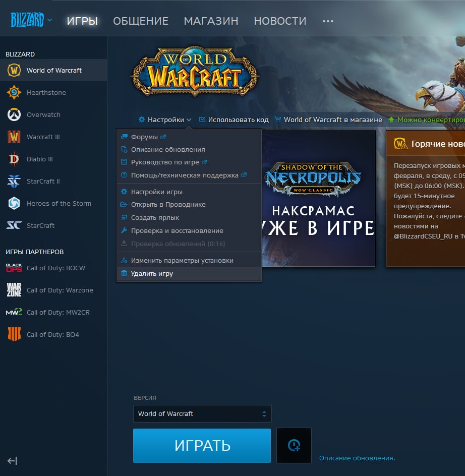Collapse the sidebar with arrow icon
Screen dimensions: 465x476
[x=12, y=461]
